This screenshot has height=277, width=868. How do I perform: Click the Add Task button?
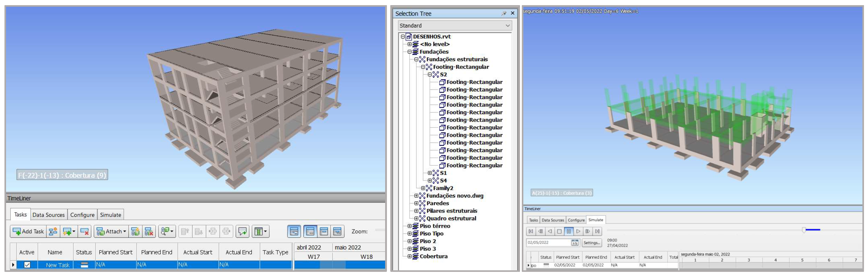[28, 232]
